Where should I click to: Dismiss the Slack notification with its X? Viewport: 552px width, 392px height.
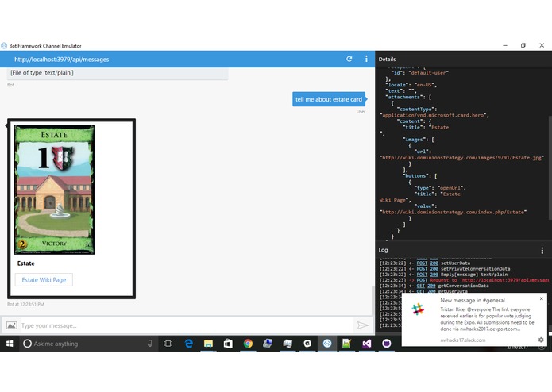tap(542, 299)
